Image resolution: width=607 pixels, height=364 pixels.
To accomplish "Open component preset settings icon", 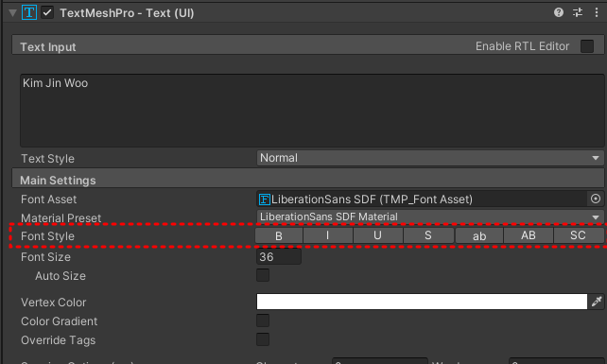I will pos(578,13).
